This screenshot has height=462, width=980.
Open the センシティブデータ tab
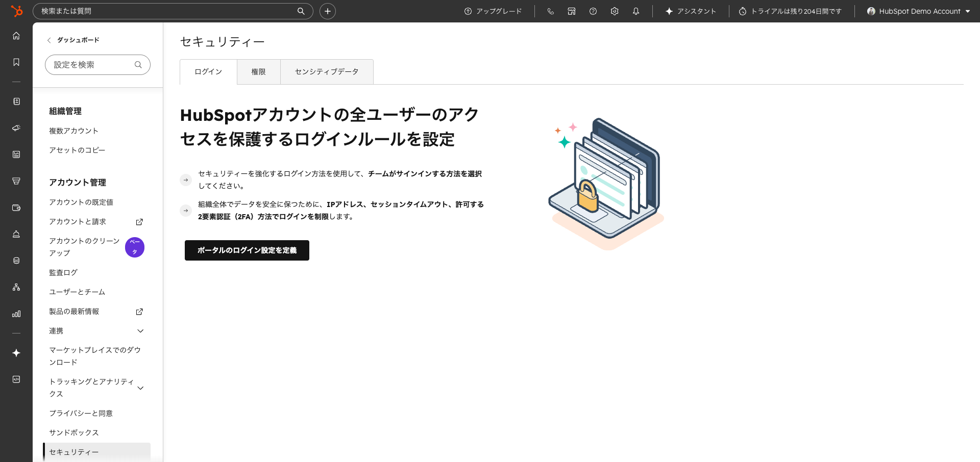326,71
